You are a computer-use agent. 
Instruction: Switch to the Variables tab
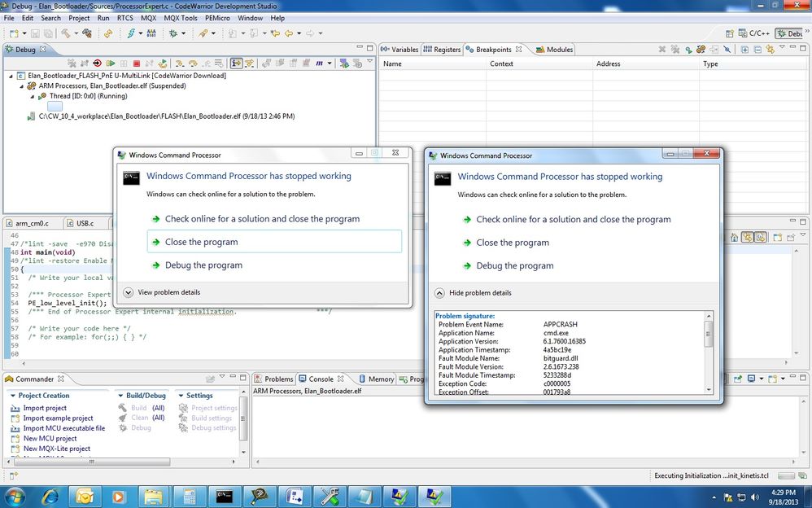click(399, 49)
